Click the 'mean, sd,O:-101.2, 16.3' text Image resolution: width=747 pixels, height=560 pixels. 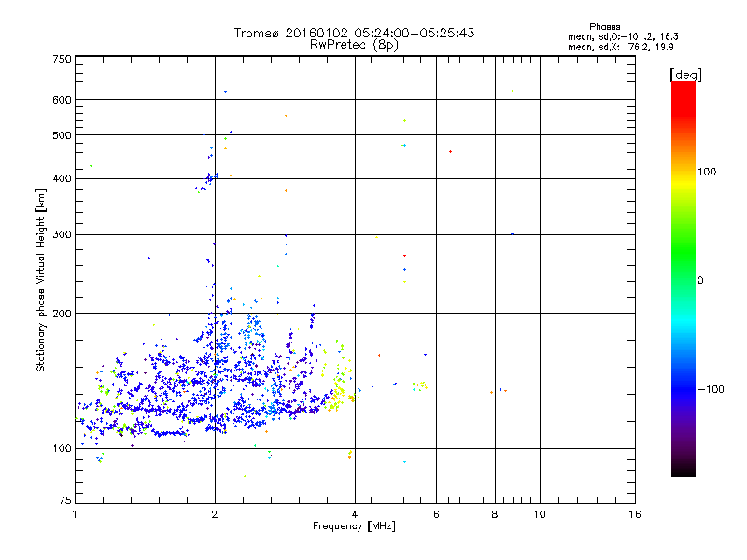623,36
